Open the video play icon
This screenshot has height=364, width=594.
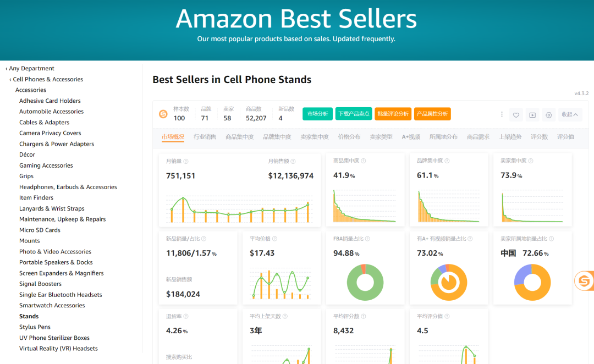click(532, 115)
